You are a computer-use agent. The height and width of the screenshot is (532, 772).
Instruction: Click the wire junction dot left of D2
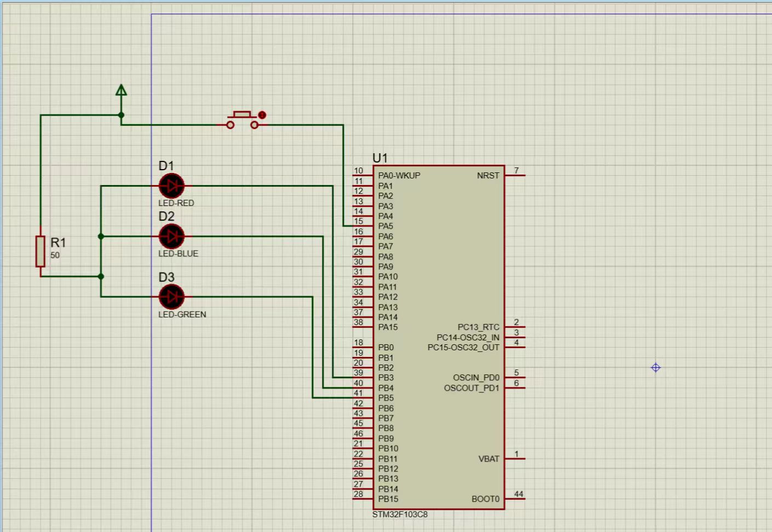pos(101,236)
